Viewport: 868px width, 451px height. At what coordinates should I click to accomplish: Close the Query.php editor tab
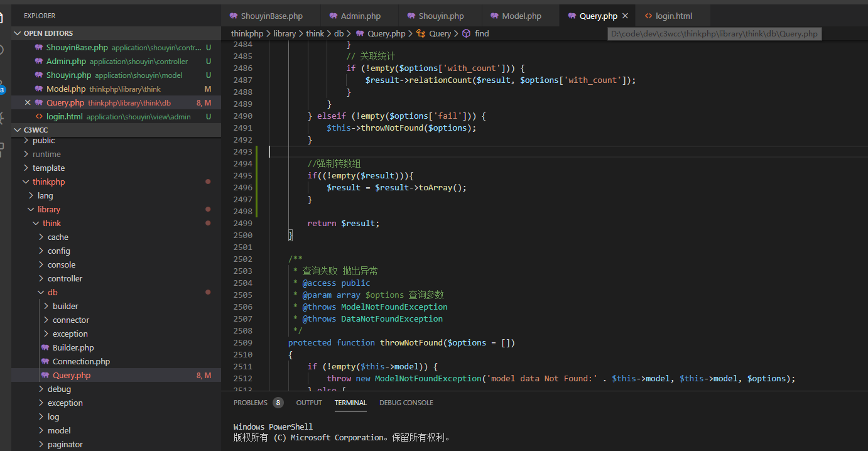[625, 16]
